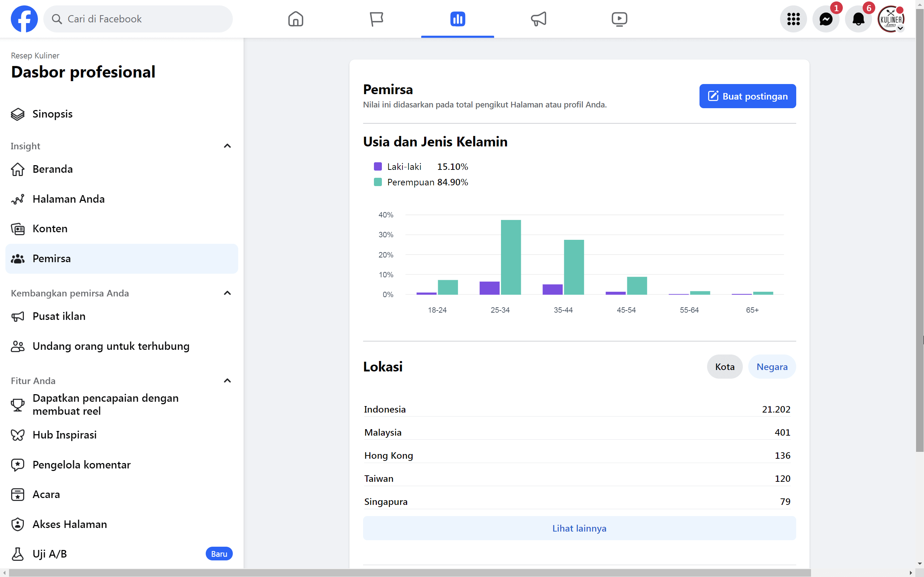Click the Kuliner Lovers profile avatar
This screenshot has width=924, height=577.
click(x=891, y=19)
